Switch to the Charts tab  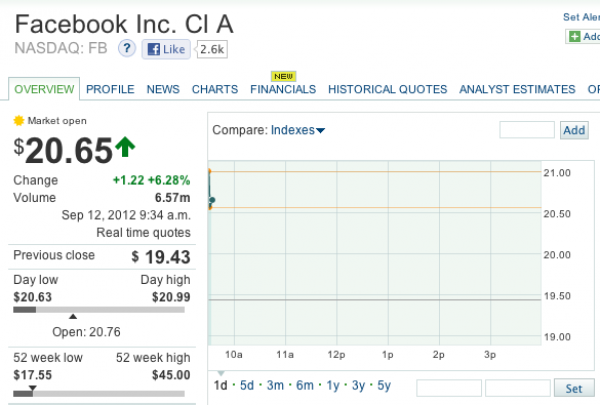click(215, 89)
